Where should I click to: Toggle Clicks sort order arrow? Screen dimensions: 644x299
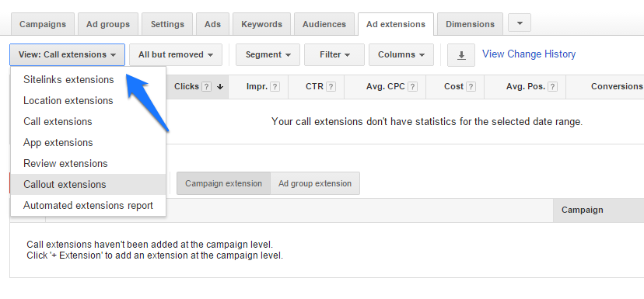(x=220, y=86)
